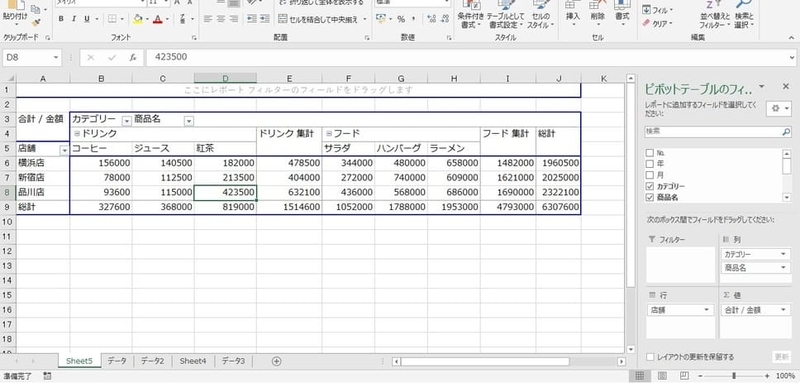Increase indent
The height and width of the screenshot is (383, 800).
pyautogui.click(x=264, y=19)
